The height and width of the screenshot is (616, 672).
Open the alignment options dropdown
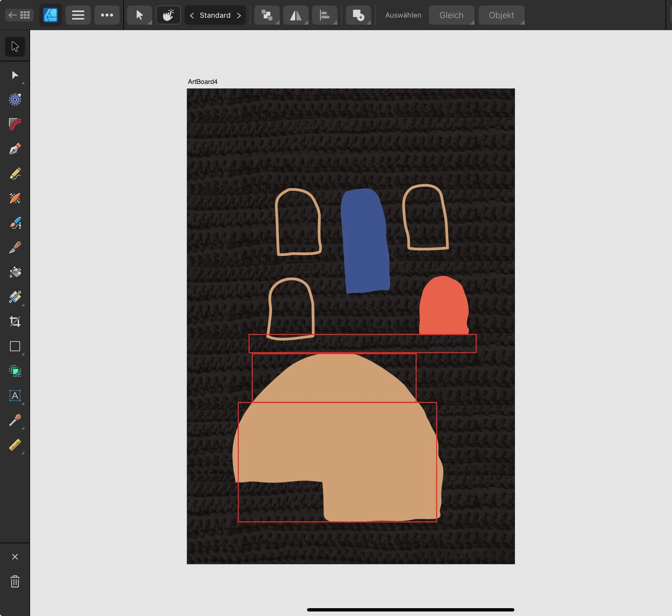[325, 15]
